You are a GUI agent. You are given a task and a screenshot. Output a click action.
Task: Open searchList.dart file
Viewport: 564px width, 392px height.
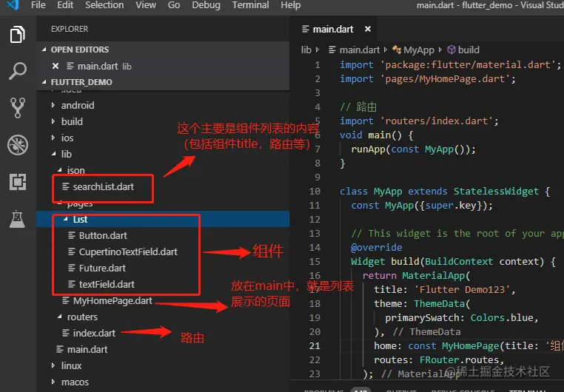(103, 186)
